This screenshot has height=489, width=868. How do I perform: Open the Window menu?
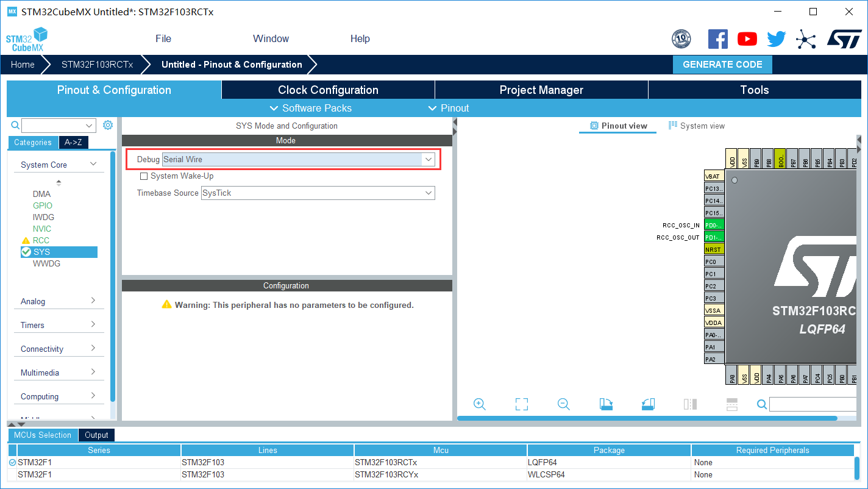(271, 38)
